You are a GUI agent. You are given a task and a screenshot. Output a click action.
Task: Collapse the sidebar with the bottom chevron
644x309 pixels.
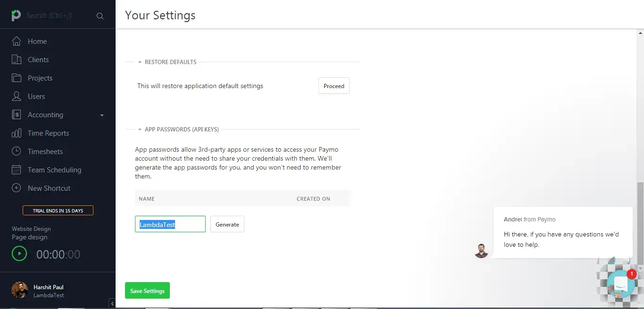pyautogui.click(x=112, y=303)
